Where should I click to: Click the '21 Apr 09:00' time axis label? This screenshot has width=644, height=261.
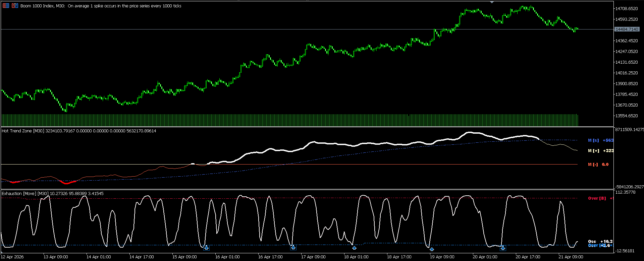click(x=571, y=257)
